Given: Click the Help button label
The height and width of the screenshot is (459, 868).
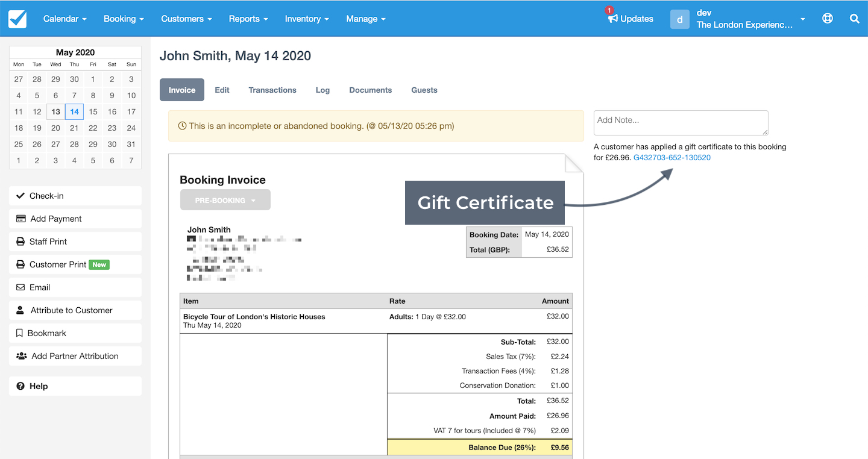Looking at the screenshot, I should [39, 386].
